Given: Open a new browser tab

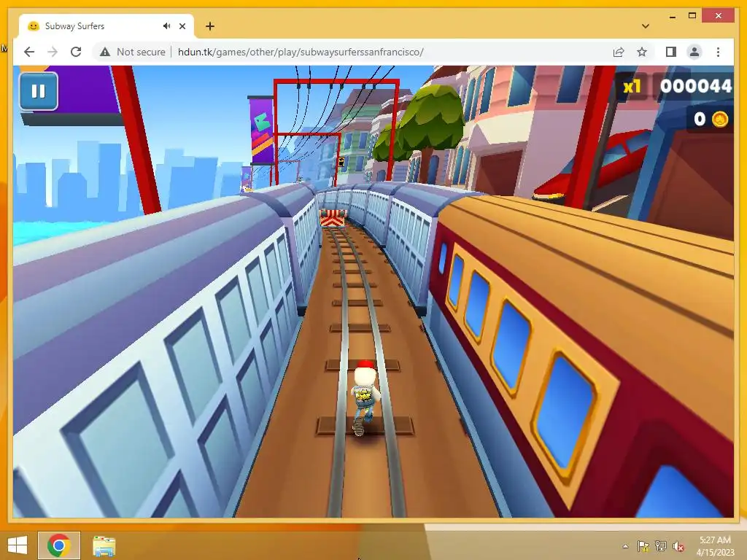Looking at the screenshot, I should [x=209, y=26].
